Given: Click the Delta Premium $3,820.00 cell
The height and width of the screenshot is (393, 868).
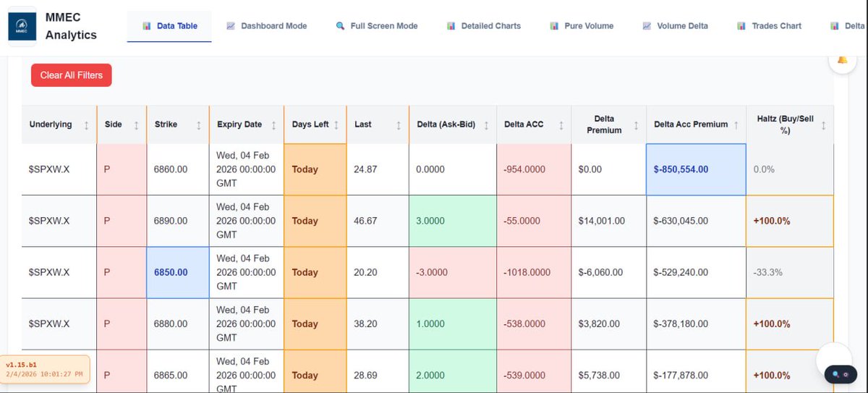Looking at the screenshot, I should [608, 324].
